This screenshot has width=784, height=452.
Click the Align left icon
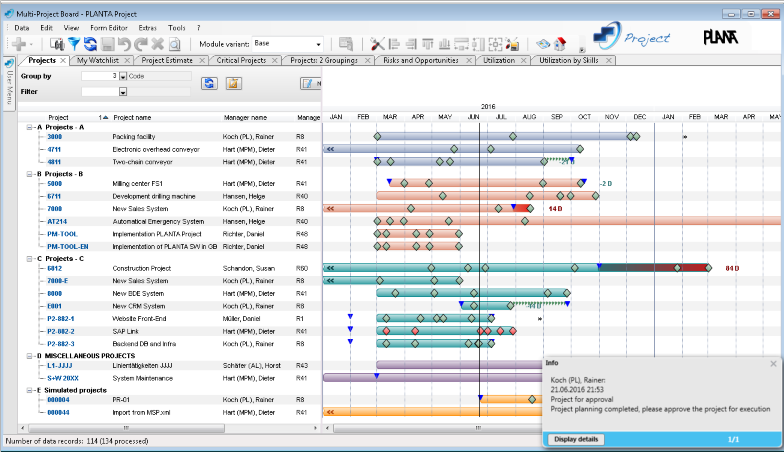[x=394, y=44]
